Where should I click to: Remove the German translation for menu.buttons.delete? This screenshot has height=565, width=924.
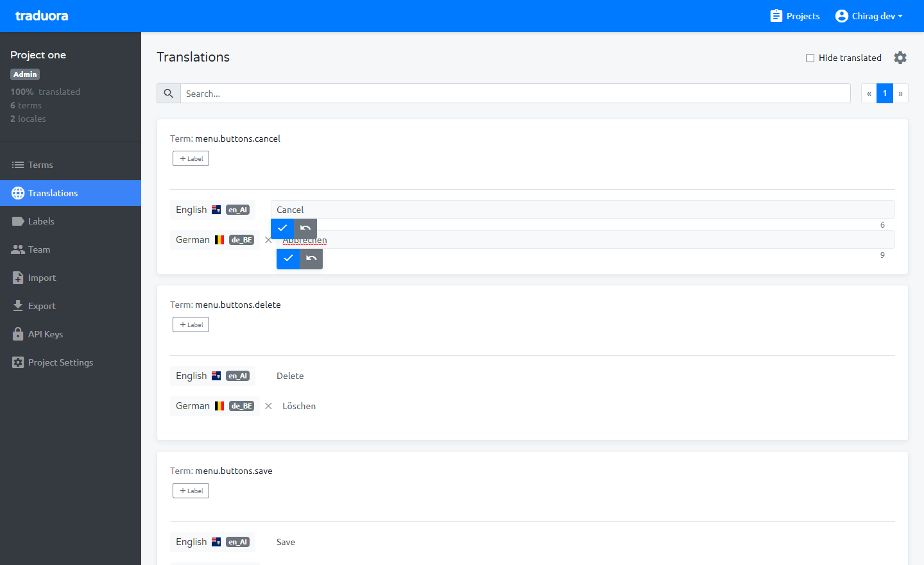click(268, 406)
